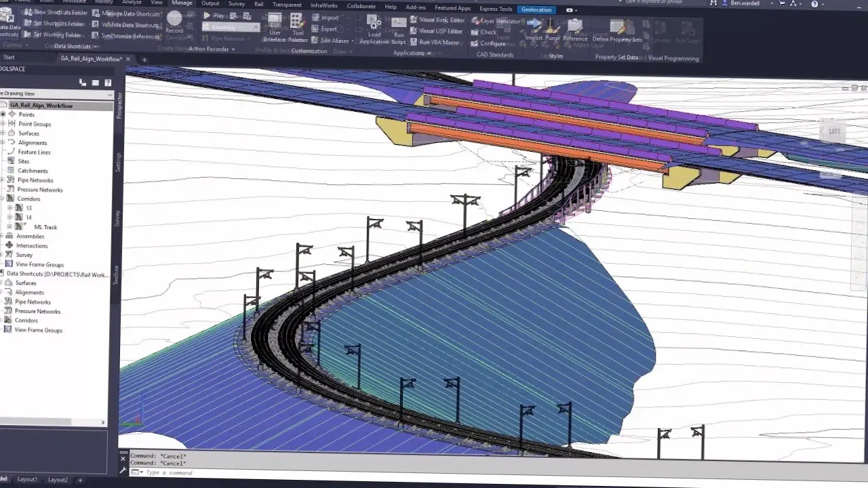Viewport: 868px width, 488px height.
Task: Expand the ML Track corridor node
Action: pyautogui.click(x=9, y=227)
